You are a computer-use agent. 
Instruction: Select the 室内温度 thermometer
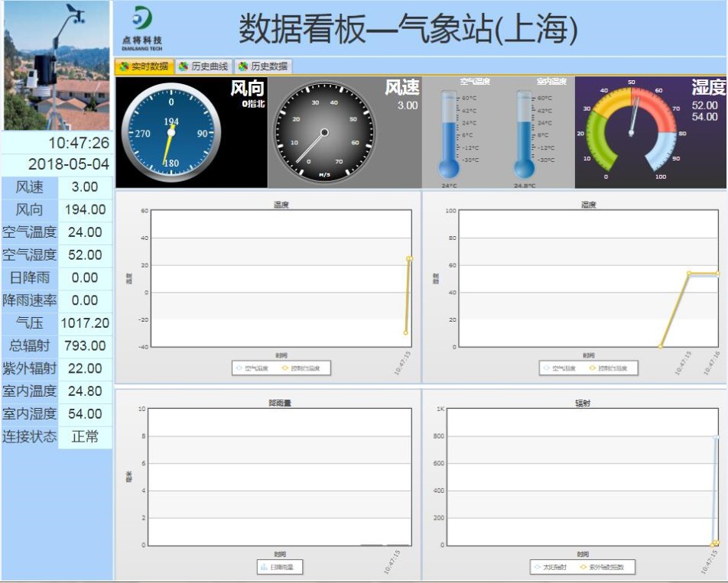tap(524, 134)
